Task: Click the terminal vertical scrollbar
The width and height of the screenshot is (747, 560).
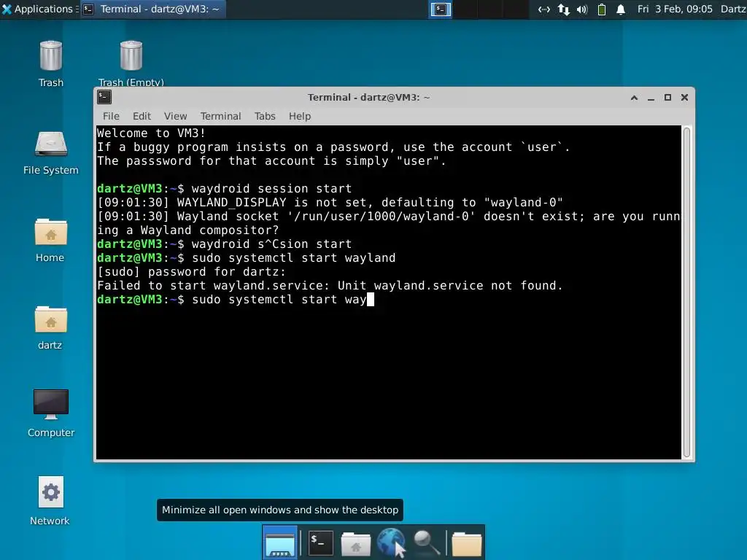Action: click(x=686, y=292)
